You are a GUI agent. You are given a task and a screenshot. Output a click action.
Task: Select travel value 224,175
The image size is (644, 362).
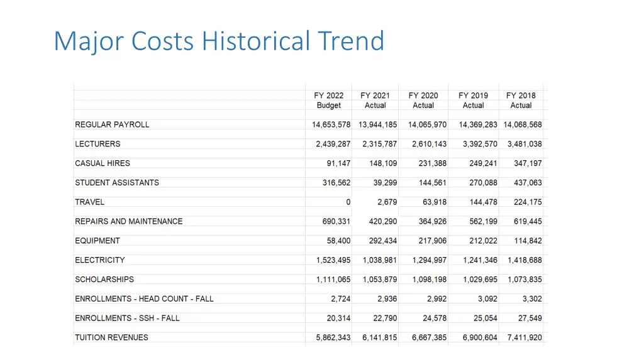(528, 202)
